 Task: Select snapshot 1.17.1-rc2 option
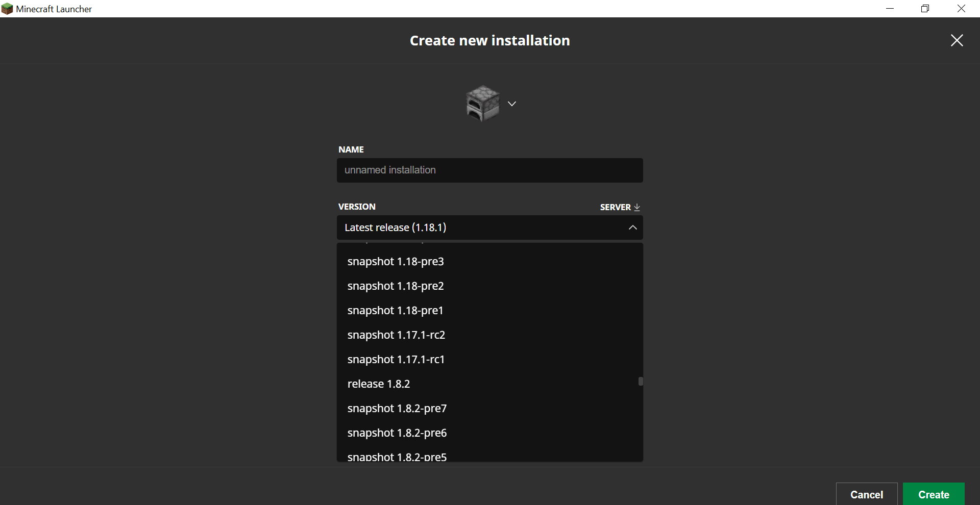(x=396, y=335)
